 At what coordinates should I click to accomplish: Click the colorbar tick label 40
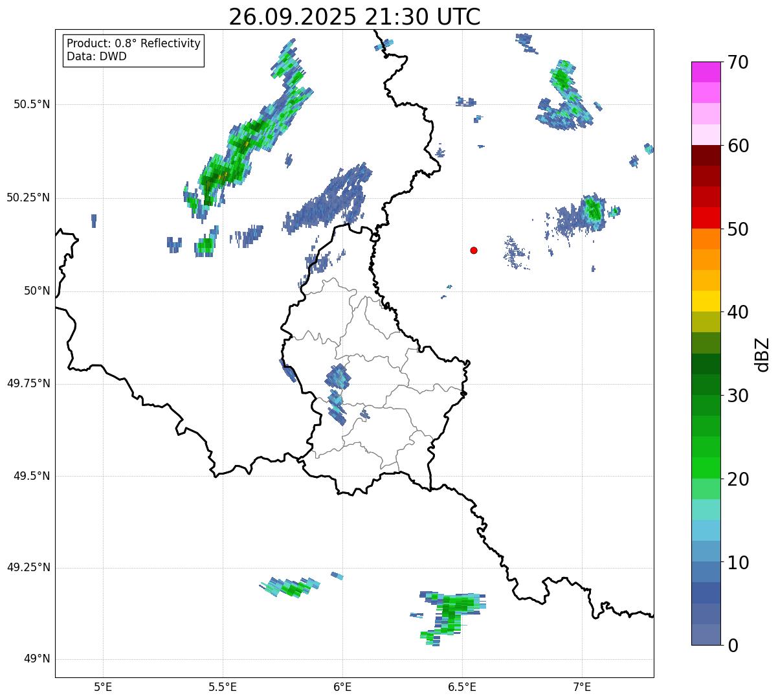pyautogui.click(x=738, y=312)
